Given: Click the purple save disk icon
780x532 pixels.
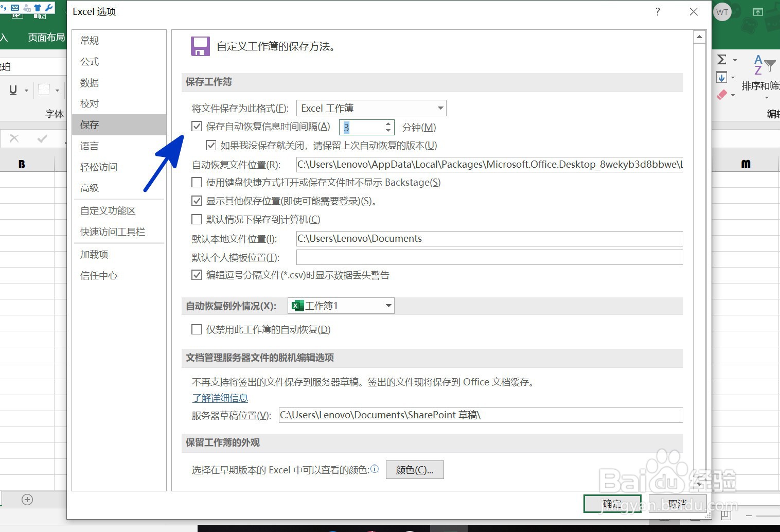Looking at the screenshot, I should (x=201, y=46).
